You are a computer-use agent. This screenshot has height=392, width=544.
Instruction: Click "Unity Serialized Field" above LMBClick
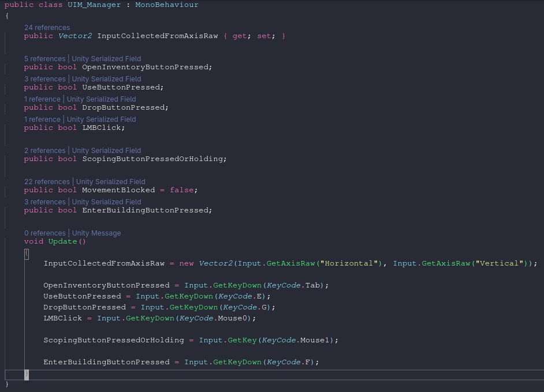(x=101, y=119)
